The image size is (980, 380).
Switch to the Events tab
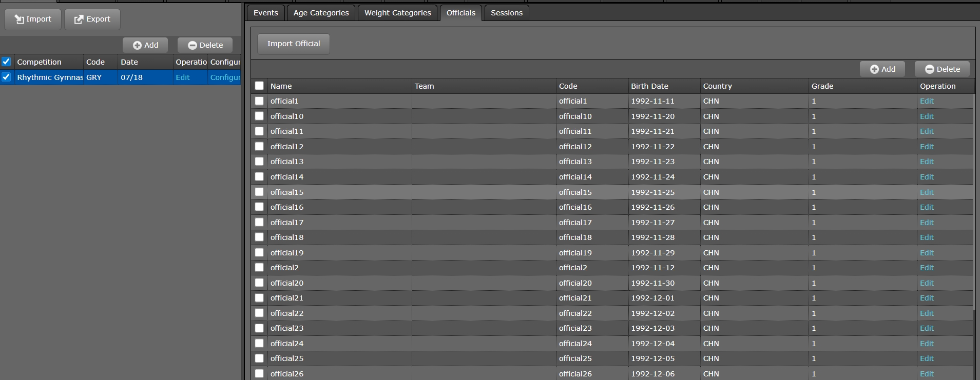265,13
